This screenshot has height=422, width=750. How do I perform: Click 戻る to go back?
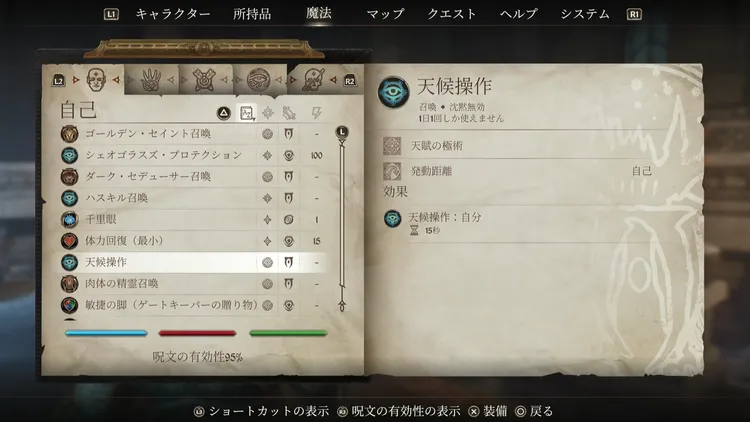coord(534,411)
